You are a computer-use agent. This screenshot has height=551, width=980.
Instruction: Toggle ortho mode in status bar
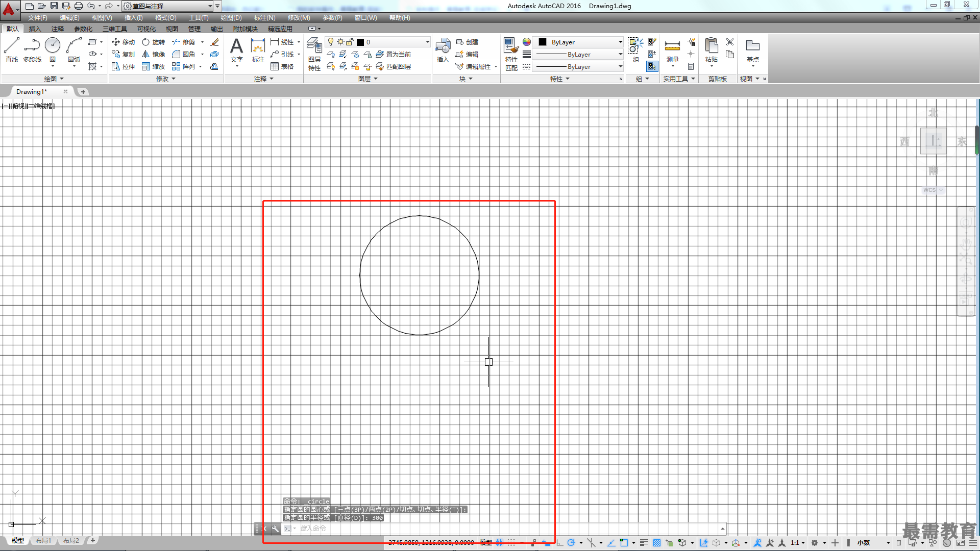click(559, 542)
